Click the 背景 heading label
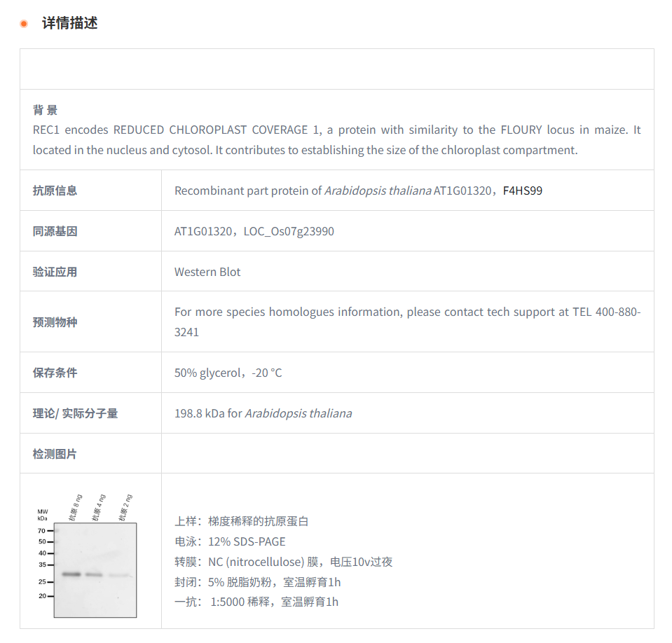The width and height of the screenshot is (672, 643). (45, 110)
